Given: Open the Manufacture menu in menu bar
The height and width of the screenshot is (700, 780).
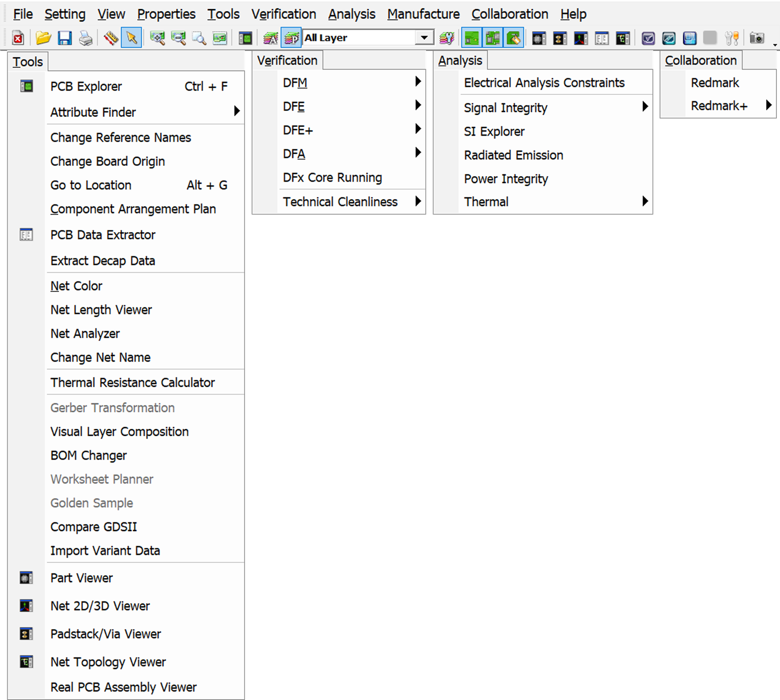Looking at the screenshot, I should pos(423,14).
